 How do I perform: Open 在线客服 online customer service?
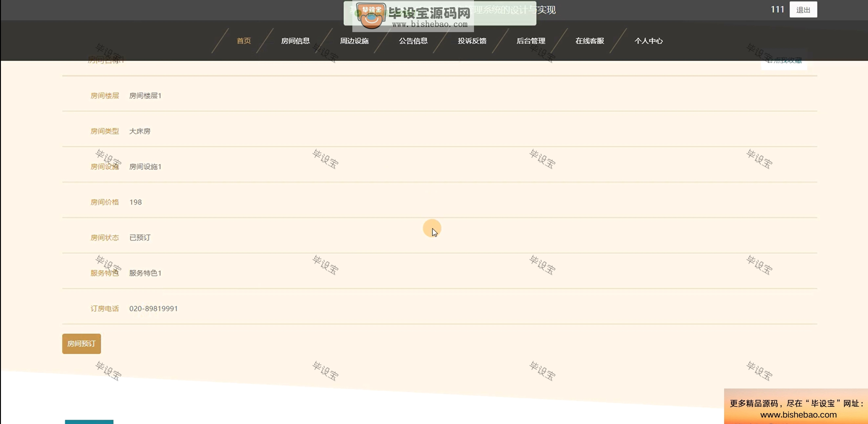pos(590,41)
